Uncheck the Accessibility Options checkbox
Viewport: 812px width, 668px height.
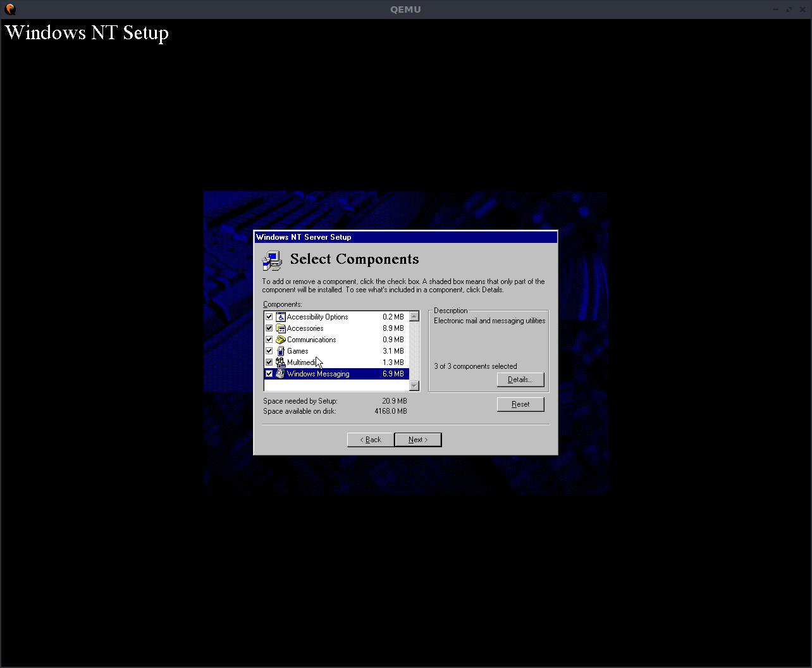point(269,317)
